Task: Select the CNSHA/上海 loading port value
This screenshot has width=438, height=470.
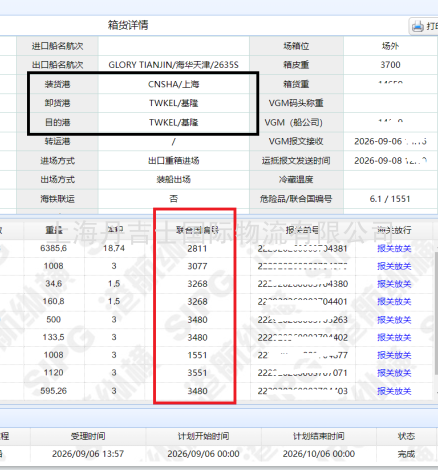Action: pos(174,84)
